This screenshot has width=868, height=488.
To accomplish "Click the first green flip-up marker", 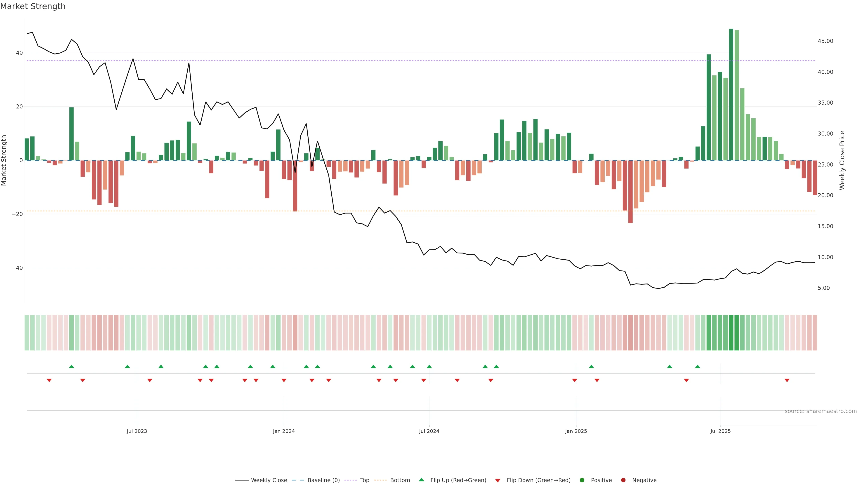I will tap(71, 366).
